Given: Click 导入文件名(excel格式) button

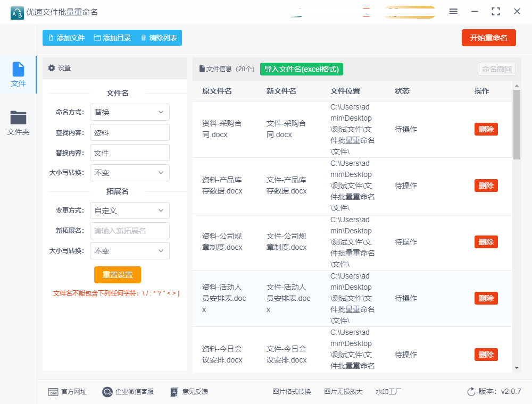Looking at the screenshot, I should (x=301, y=69).
